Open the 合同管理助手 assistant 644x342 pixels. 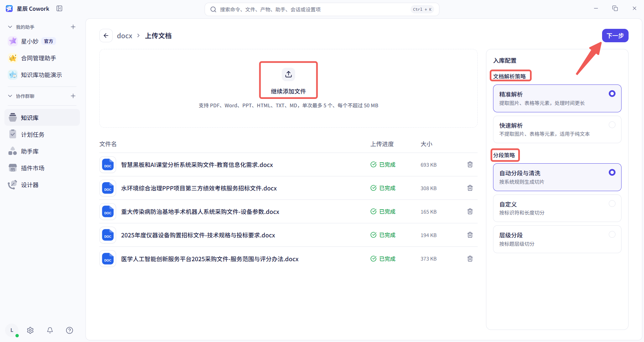tap(42, 58)
